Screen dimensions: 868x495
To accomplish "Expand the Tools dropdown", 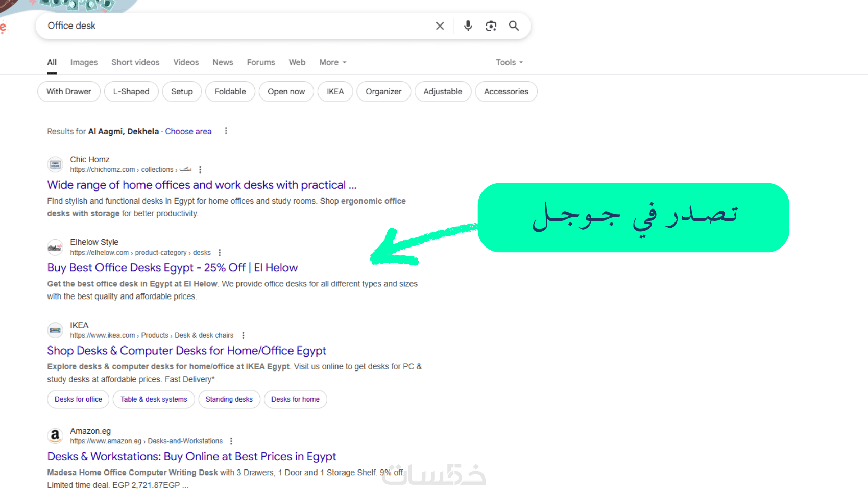I will 510,62.
